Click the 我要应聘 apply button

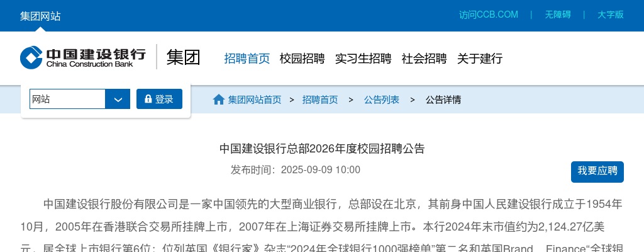tap(597, 172)
